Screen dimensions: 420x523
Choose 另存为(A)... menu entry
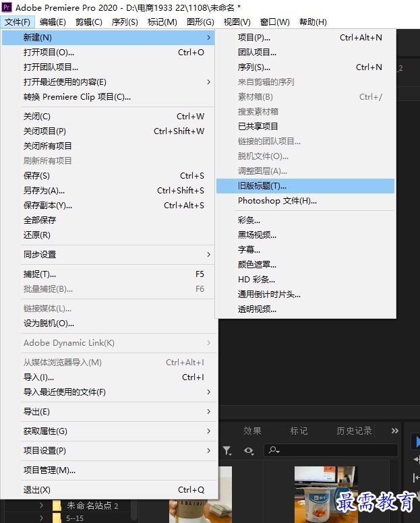pos(108,191)
